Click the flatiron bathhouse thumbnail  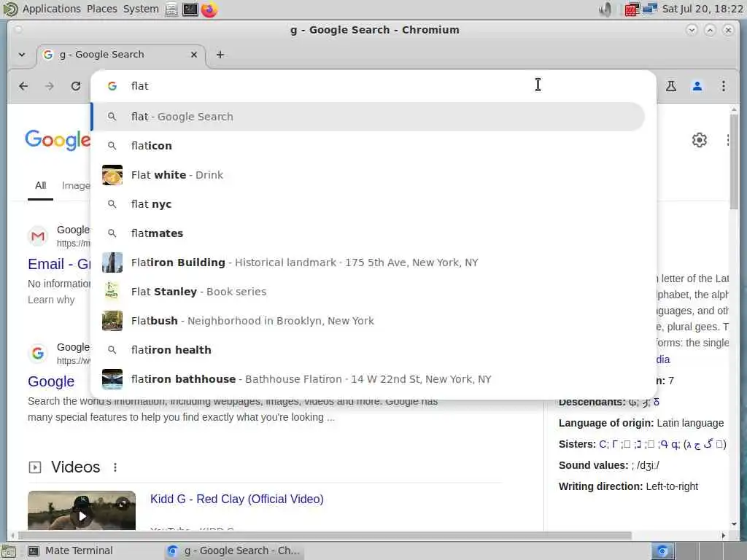click(x=112, y=379)
